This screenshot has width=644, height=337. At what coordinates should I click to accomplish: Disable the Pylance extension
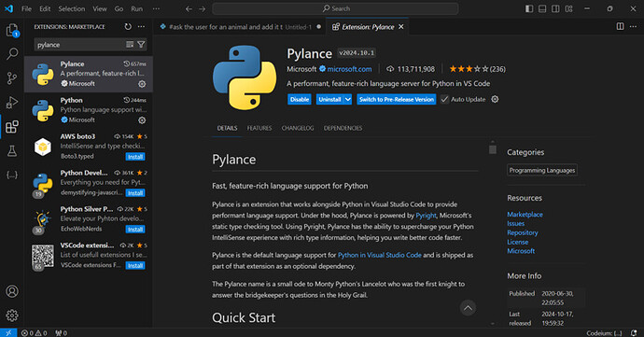pyautogui.click(x=300, y=100)
